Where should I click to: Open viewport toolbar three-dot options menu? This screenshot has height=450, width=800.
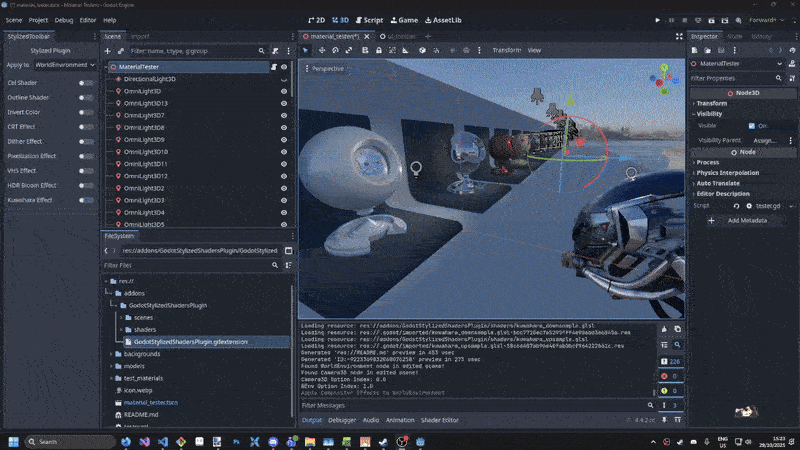(x=479, y=51)
